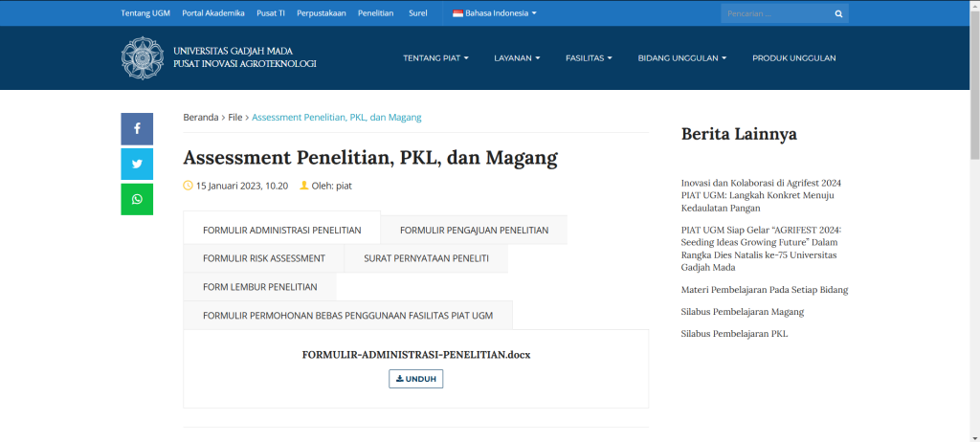Expand the Layanan menu
980x442 pixels.
pos(517,58)
